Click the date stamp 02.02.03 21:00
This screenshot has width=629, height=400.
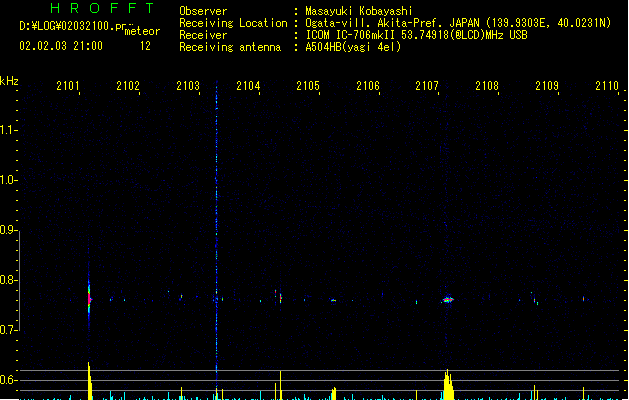[61, 46]
